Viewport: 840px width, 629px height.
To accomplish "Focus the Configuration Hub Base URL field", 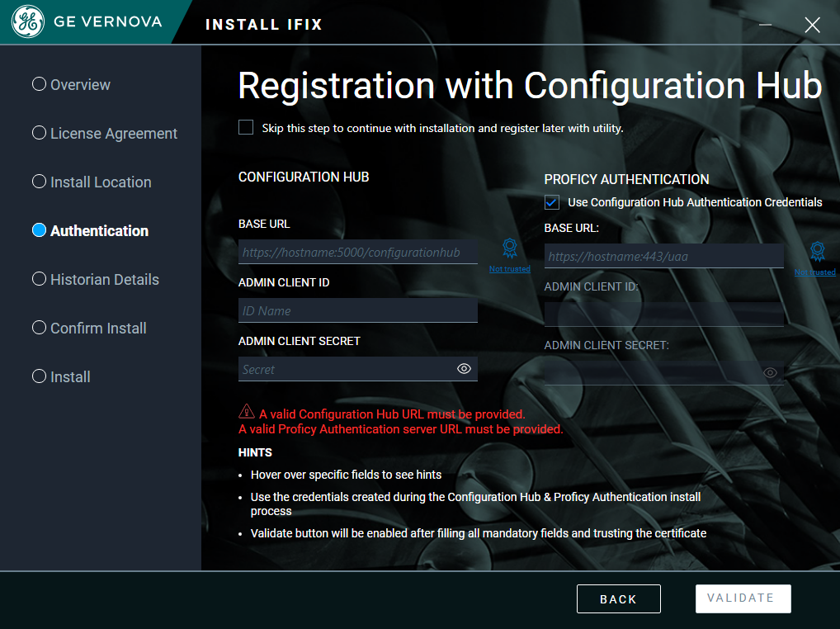I will click(358, 252).
